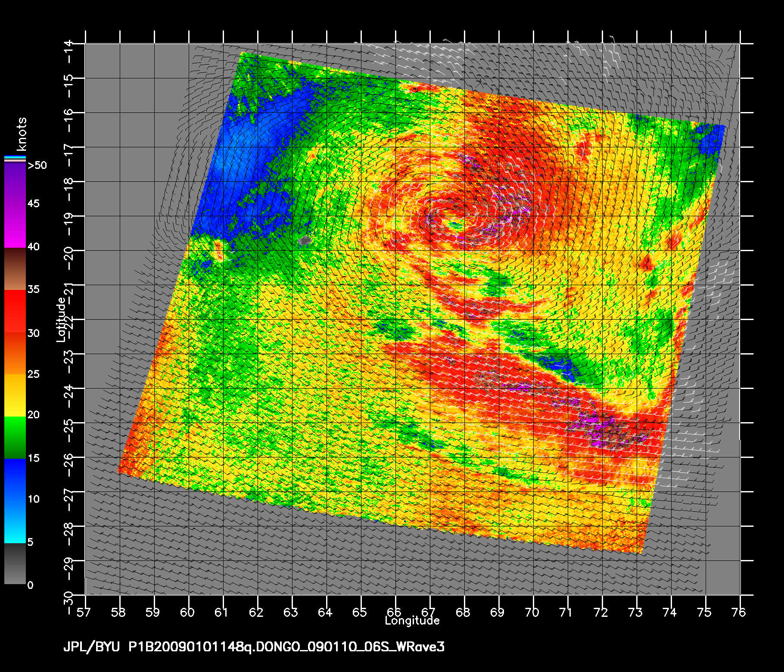Click the red 30-35 knots color band

pos(15,311)
